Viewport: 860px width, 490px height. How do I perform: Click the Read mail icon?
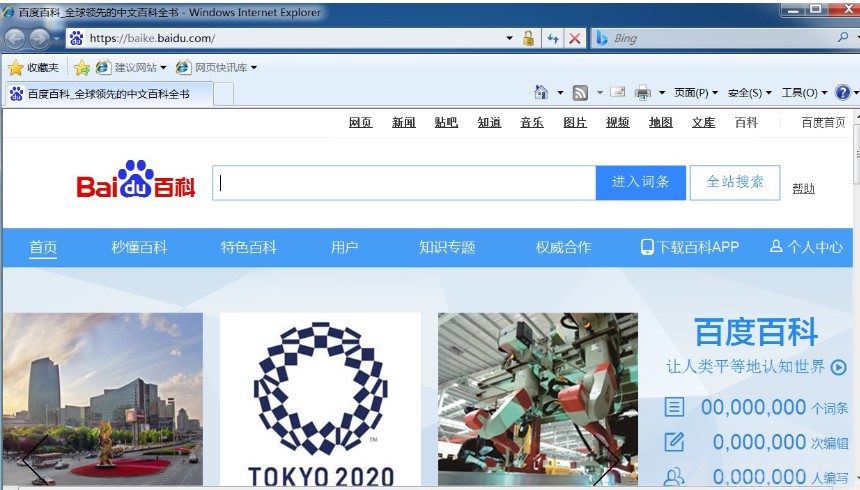coord(618,92)
